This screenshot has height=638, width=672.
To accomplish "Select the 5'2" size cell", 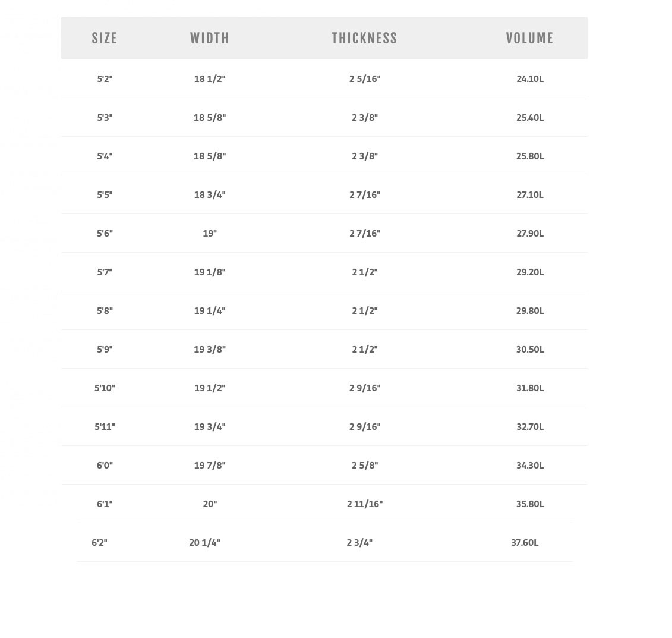I will [105, 78].
